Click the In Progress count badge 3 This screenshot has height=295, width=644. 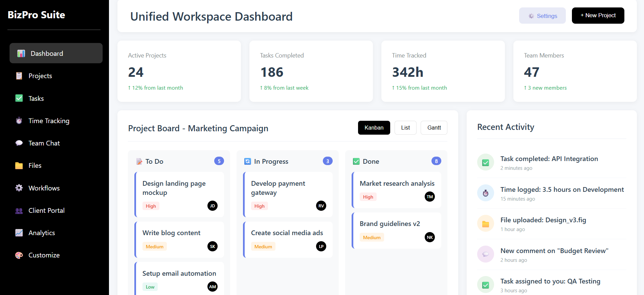tap(328, 161)
